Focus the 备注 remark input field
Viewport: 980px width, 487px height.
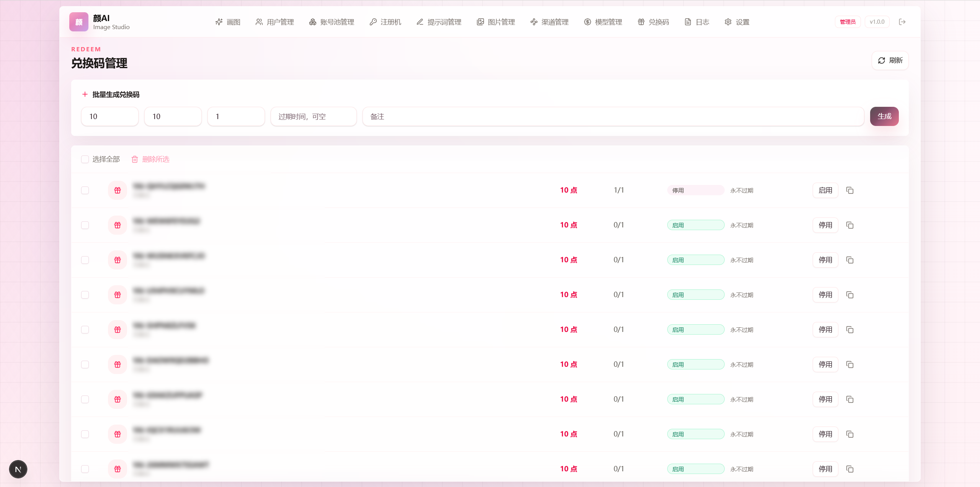coord(613,116)
